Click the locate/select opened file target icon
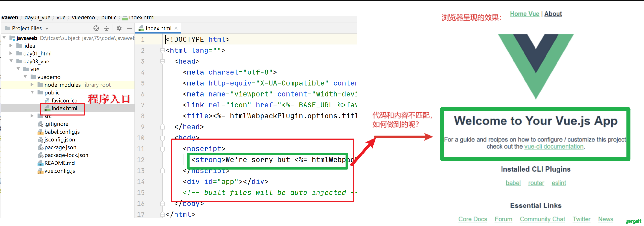 (x=96, y=28)
